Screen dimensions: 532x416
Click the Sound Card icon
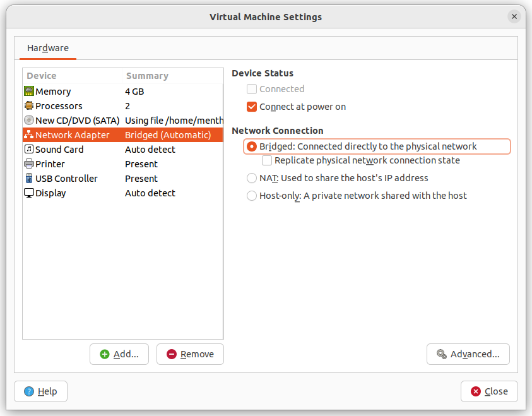(29, 149)
